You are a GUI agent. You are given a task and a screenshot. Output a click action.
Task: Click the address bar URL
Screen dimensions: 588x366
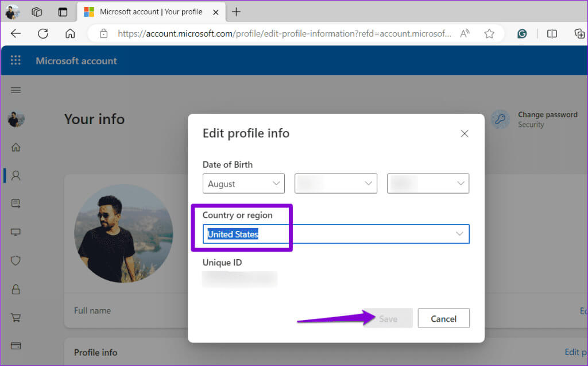[x=284, y=33]
